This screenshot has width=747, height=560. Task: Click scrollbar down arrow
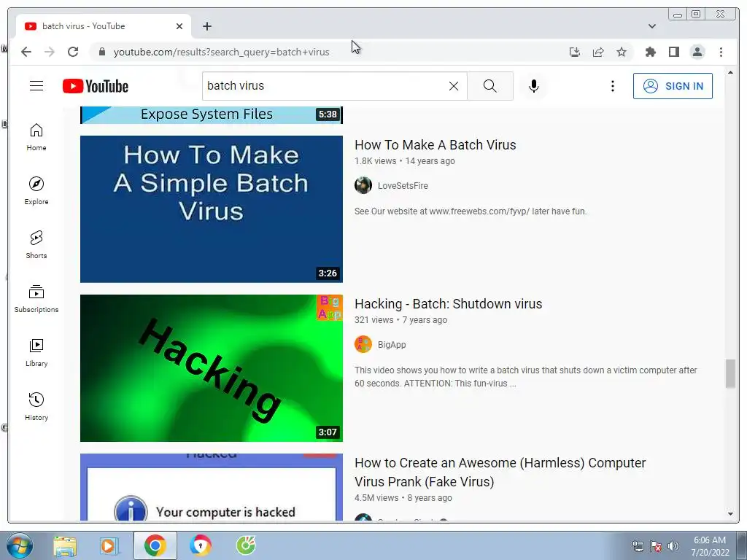click(730, 514)
